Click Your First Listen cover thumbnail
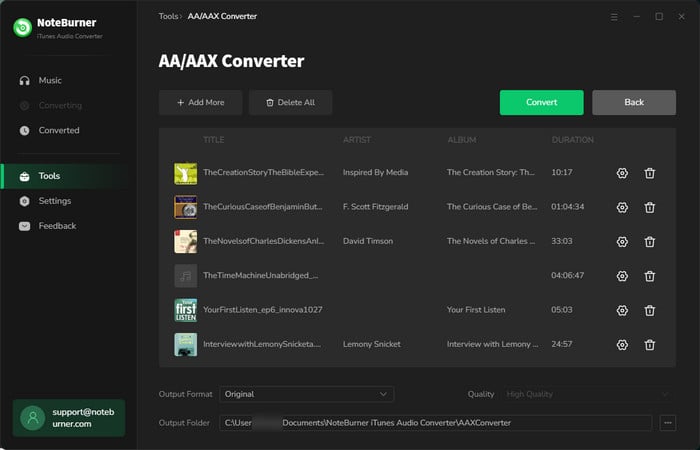Viewport: 700px width, 450px height. tap(186, 310)
